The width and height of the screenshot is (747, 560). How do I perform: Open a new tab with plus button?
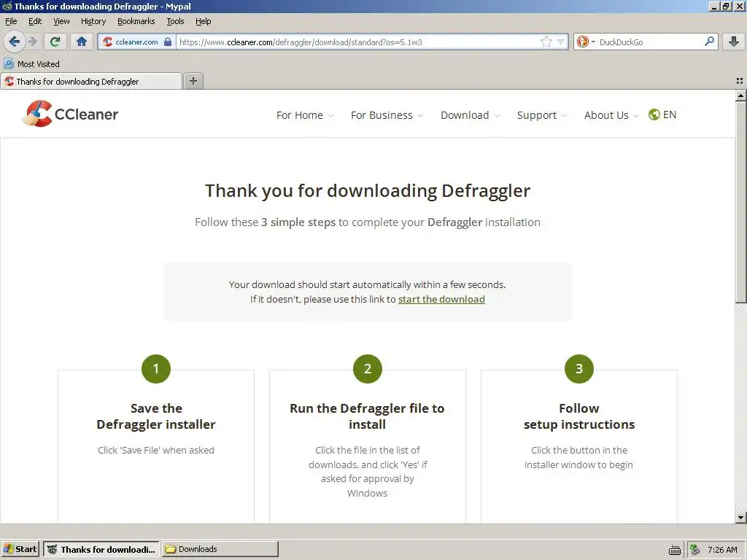pyautogui.click(x=193, y=81)
